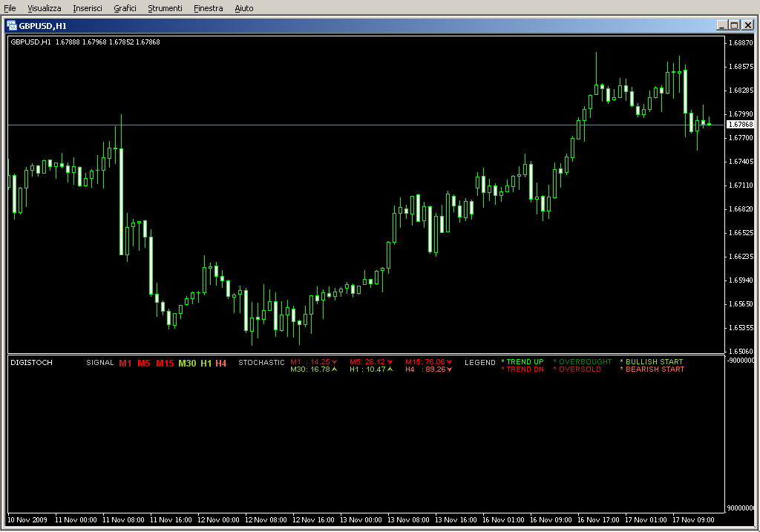Click the 10 Nov 2009 time axis label
The image size is (760, 532).
(x=27, y=520)
